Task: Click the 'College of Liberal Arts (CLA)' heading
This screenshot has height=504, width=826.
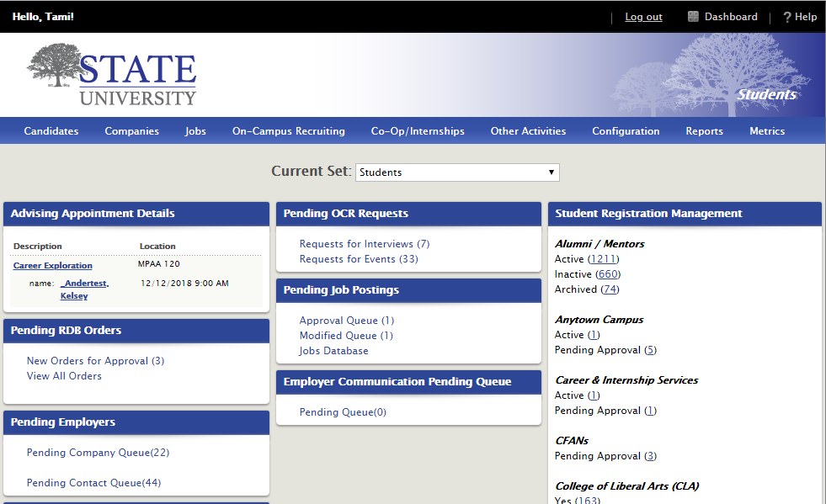Action: pos(627,486)
